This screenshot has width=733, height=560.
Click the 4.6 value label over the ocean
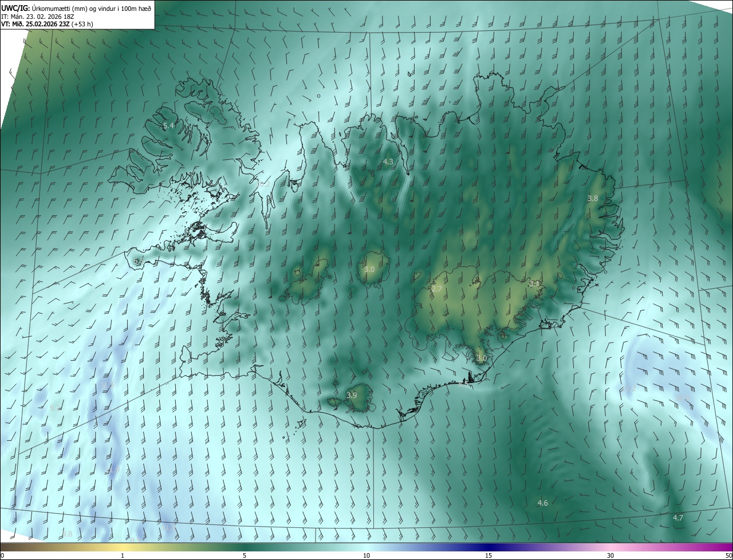pyautogui.click(x=542, y=503)
